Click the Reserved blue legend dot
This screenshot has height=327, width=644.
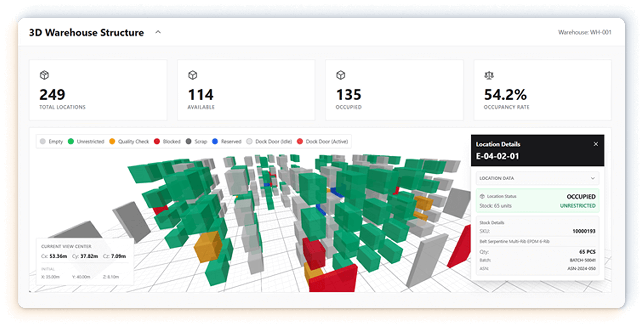pyautogui.click(x=215, y=141)
